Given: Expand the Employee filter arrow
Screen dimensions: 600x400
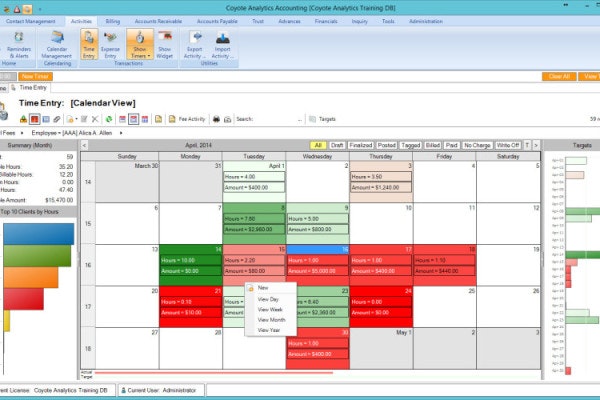Looking at the screenshot, I should pyautogui.click(x=121, y=133).
